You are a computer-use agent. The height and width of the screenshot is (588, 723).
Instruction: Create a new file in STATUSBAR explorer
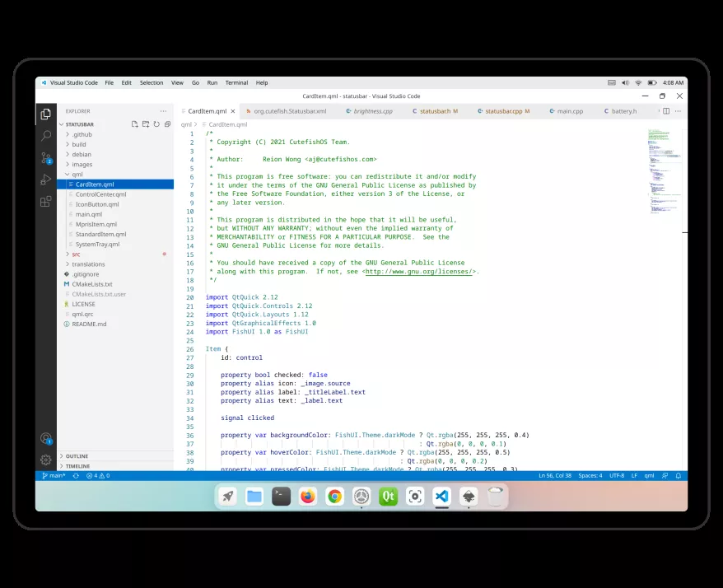[135, 124]
